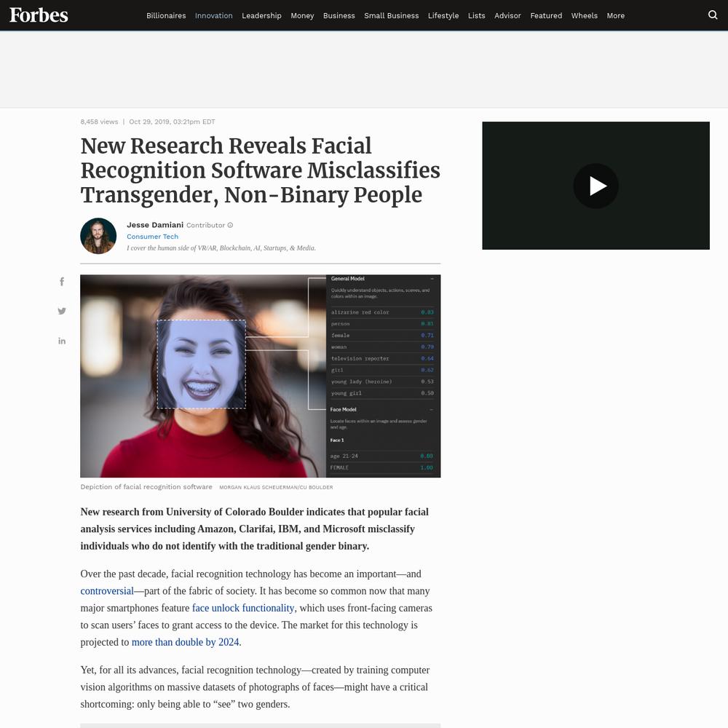Click the author's profile photo
Image resolution: width=728 pixels, height=728 pixels.
98,236
